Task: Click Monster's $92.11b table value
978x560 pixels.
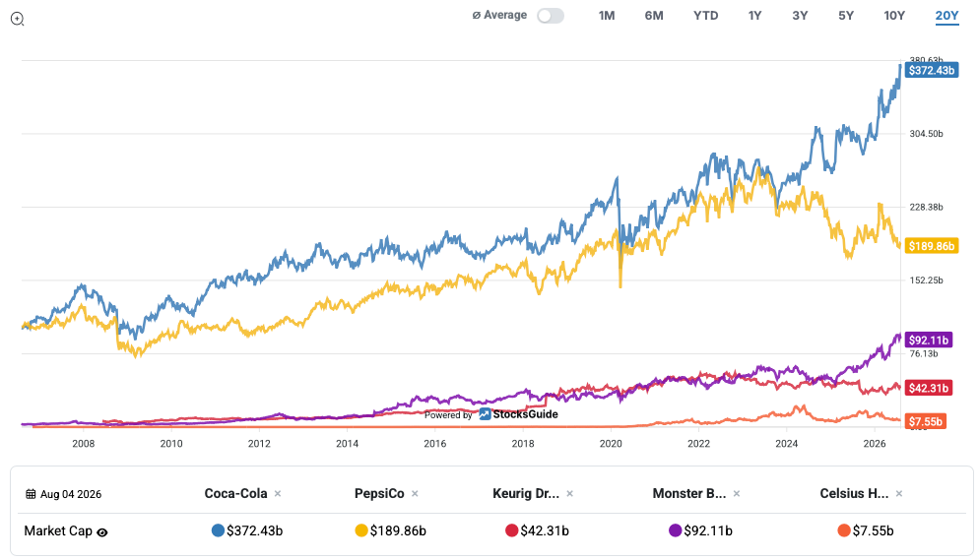Action: pos(708,530)
